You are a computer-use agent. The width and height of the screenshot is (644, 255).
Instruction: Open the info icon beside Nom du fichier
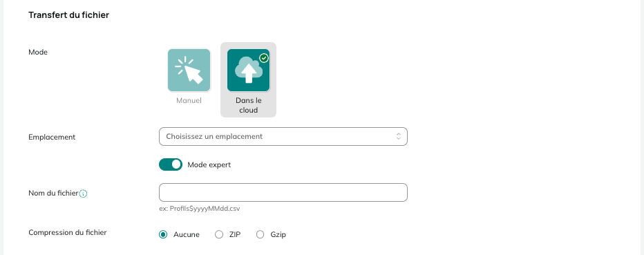[83, 193]
